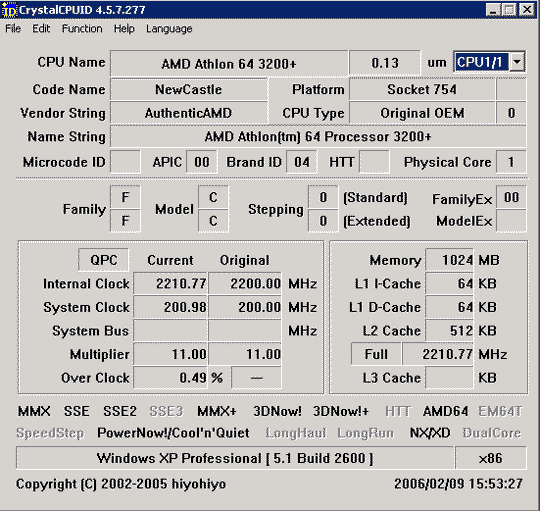Expand the CPU1/1 selector dropdown arrow
Viewport: 540px width, 511px height.
pyautogui.click(x=517, y=62)
